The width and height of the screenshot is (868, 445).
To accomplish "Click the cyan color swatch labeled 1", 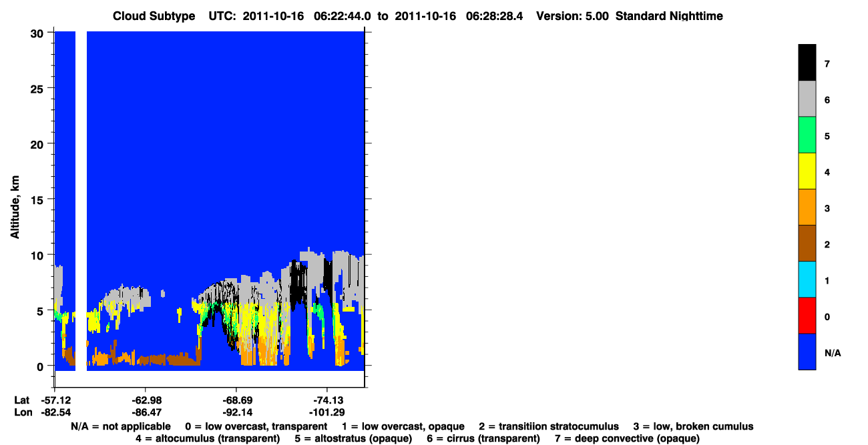I will 807,279.
